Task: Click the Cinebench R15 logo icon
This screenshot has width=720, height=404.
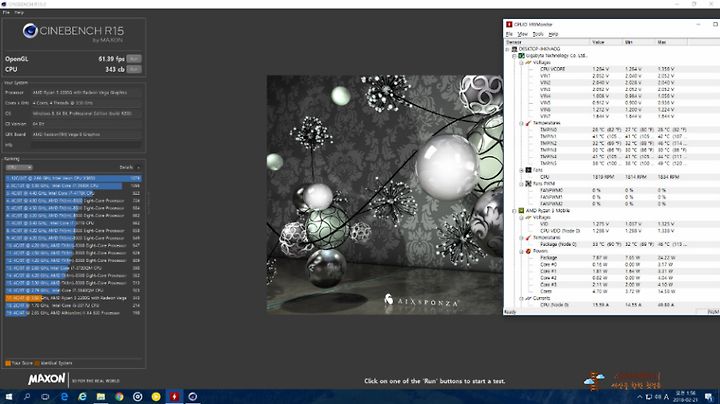Action: point(30,31)
